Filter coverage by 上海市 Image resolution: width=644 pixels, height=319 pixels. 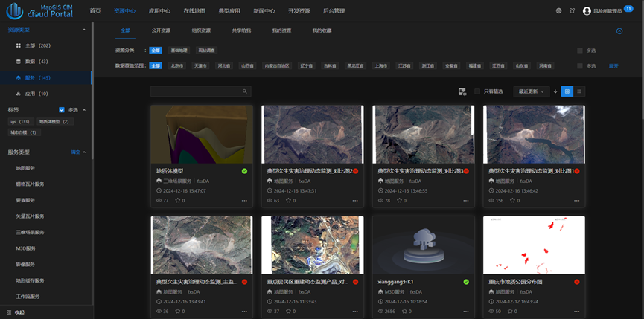click(x=380, y=65)
